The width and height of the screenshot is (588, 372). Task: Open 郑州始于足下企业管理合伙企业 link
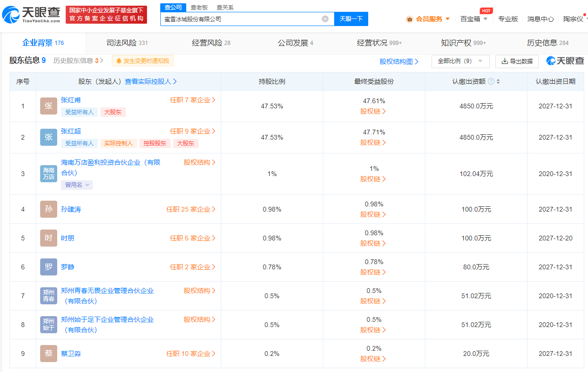[107, 325]
